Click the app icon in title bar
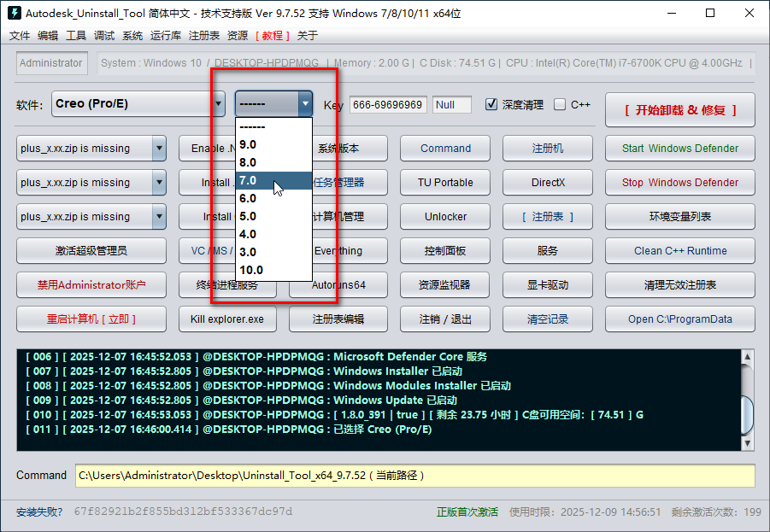The height and width of the screenshot is (532, 770). [15, 13]
